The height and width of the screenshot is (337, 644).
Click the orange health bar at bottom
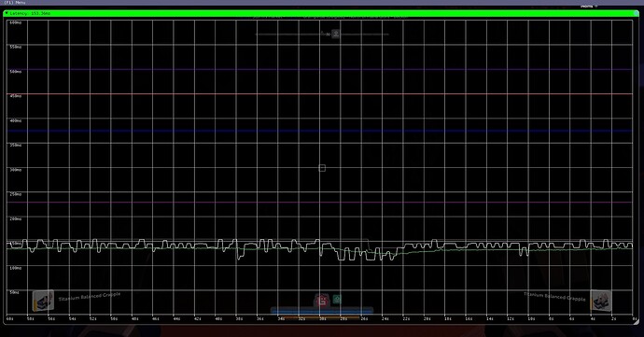click(x=322, y=316)
